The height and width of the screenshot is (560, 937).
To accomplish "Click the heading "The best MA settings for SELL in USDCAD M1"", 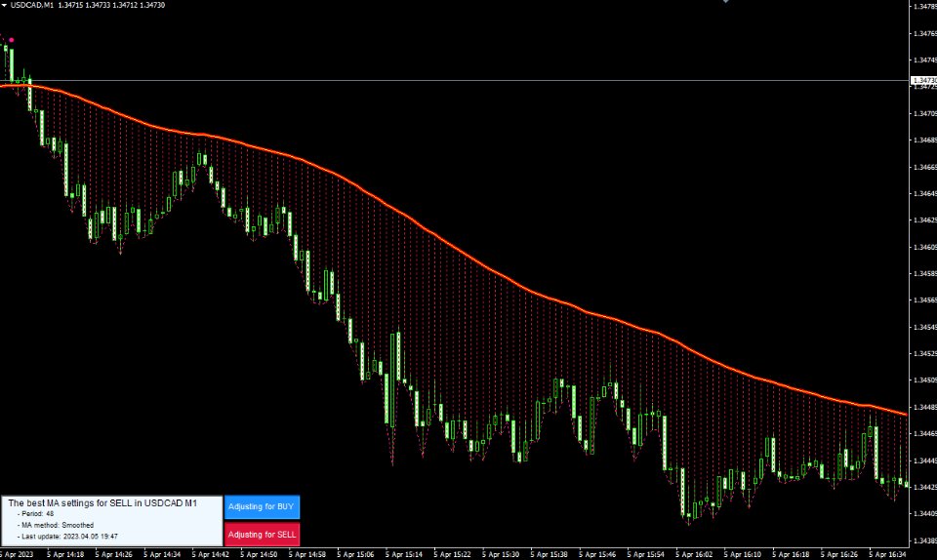I will point(102,503).
